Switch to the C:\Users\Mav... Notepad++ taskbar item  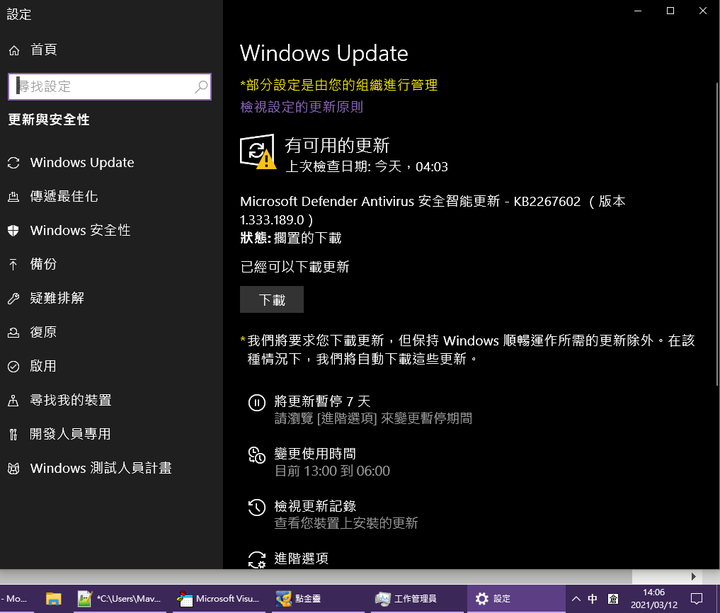[x=120, y=599]
